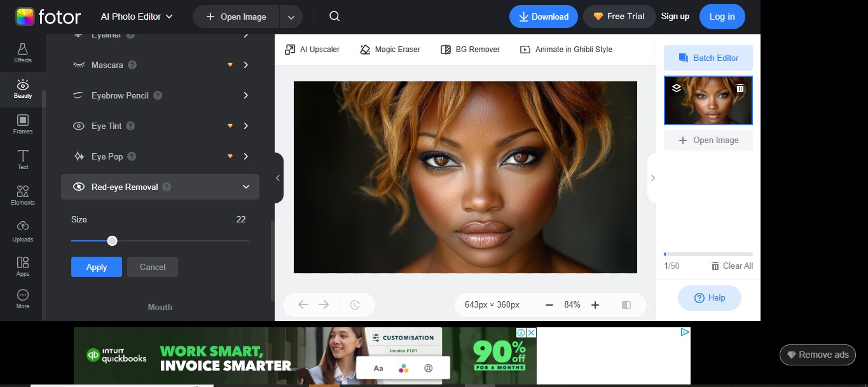
Task: Apply the Red-eye Removal
Action: 96,267
